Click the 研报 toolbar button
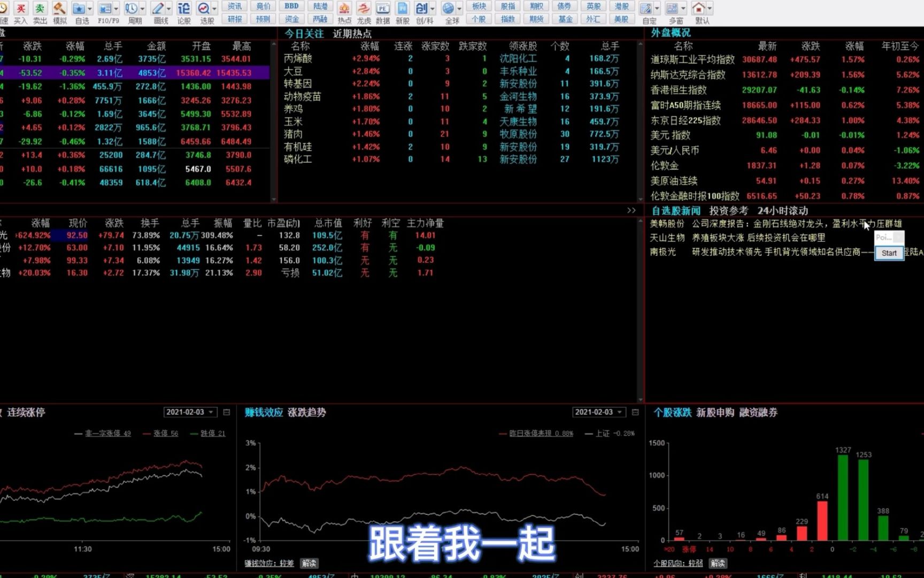Screen dimensions: 924x578 coord(235,19)
